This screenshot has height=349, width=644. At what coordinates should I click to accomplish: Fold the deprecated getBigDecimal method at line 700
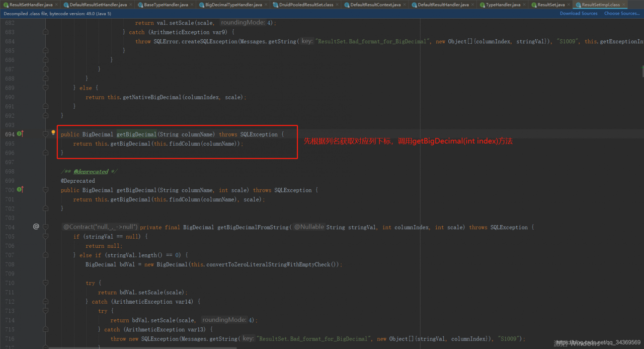click(x=45, y=190)
